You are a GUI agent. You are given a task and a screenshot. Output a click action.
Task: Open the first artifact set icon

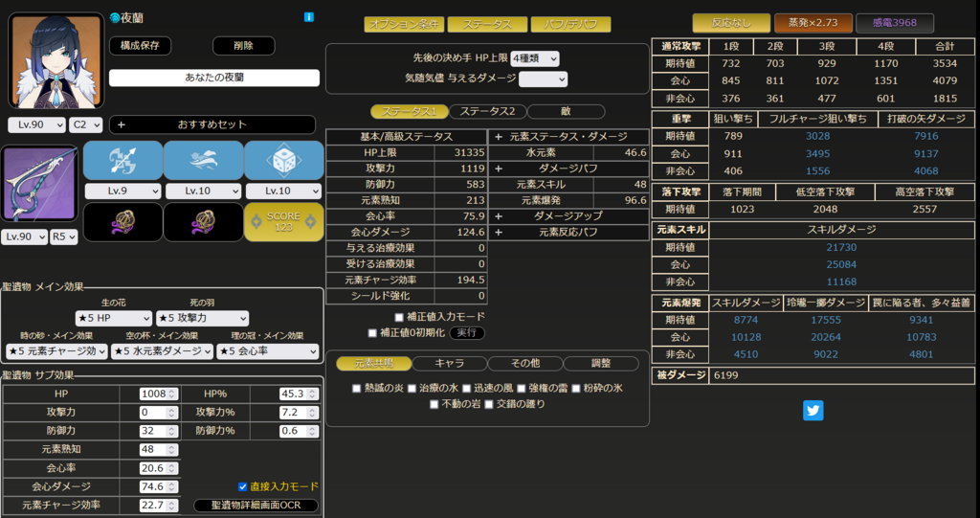(122, 222)
